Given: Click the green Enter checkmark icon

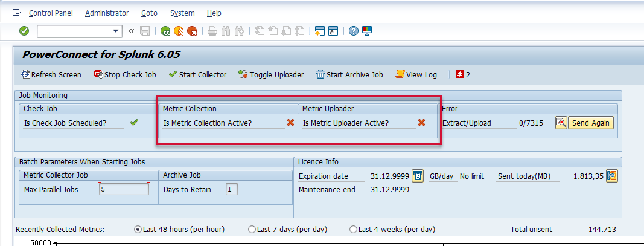Looking at the screenshot, I should click(x=24, y=31).
